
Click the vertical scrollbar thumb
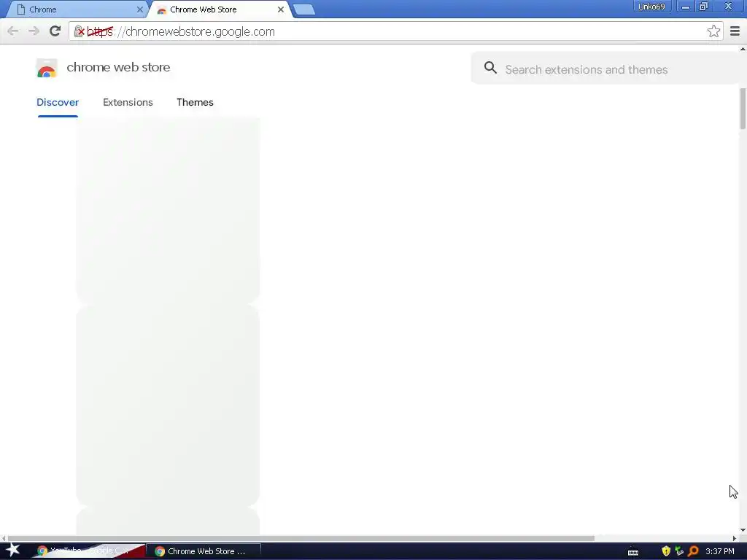click(743, 109)
